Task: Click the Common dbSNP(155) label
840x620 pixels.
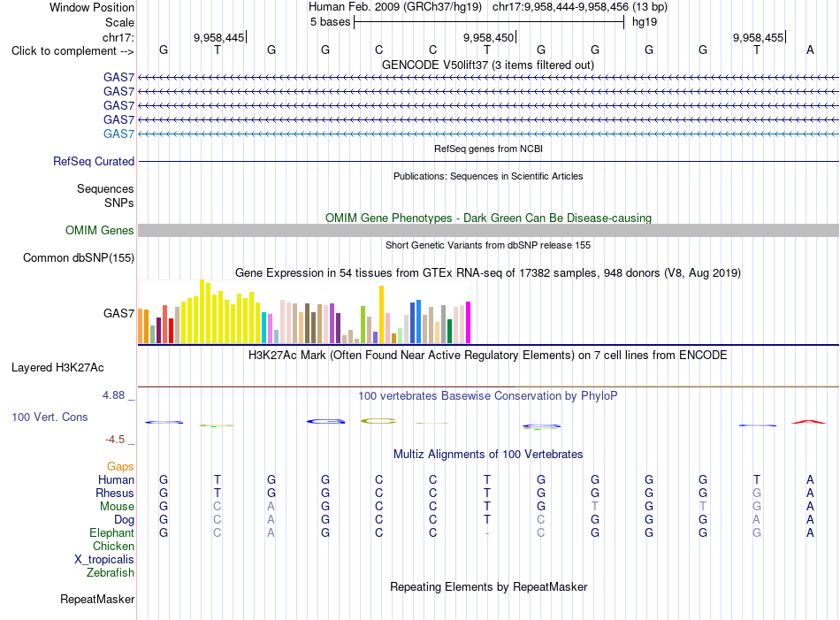Action: click(79, 257)
